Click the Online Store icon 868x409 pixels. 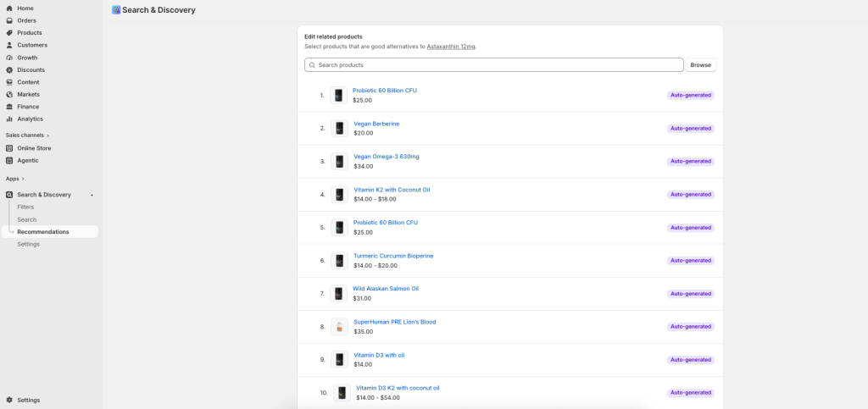click(9, 148)
